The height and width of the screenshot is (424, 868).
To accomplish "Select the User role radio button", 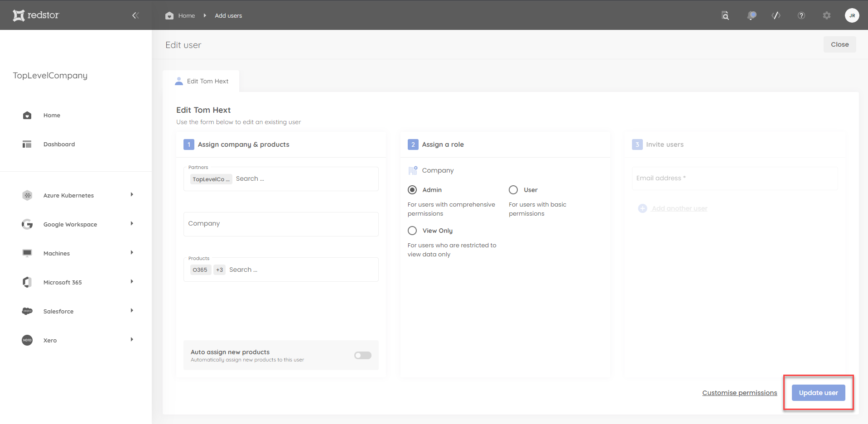I will point(513,190).
